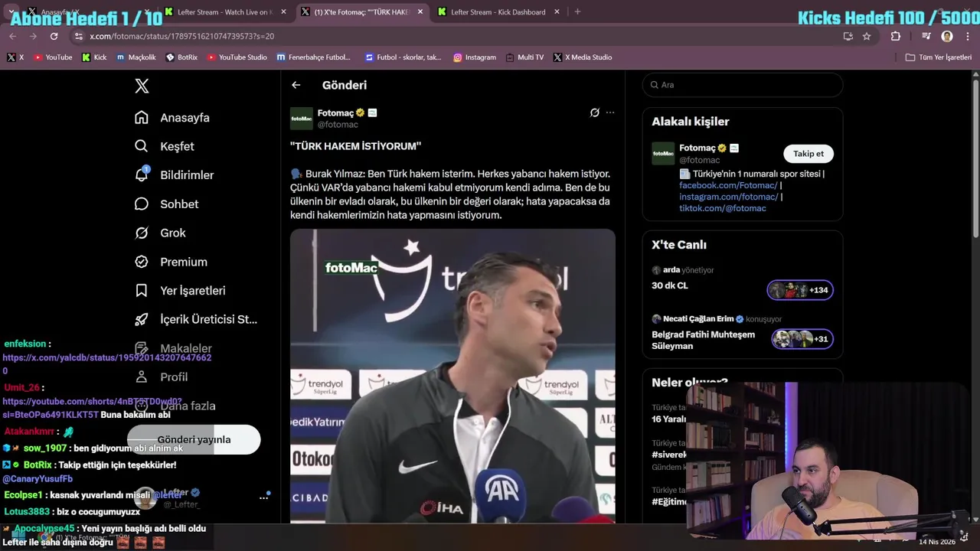Play the Burak Yılmaz video
Image resolution: width=980 pixels, height=551 pixels.
click(x=452, y=376)
